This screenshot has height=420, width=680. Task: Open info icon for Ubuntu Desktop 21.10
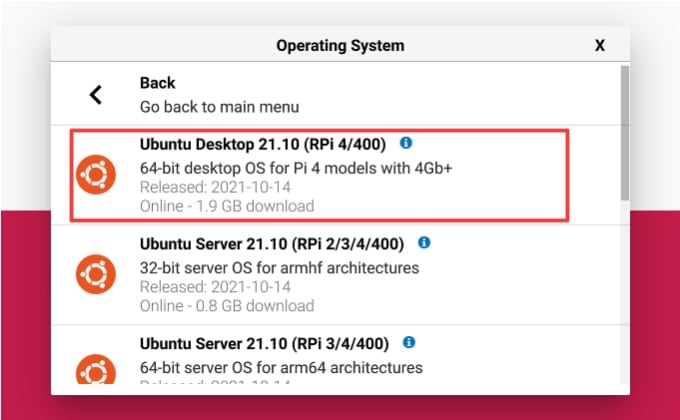406,143
